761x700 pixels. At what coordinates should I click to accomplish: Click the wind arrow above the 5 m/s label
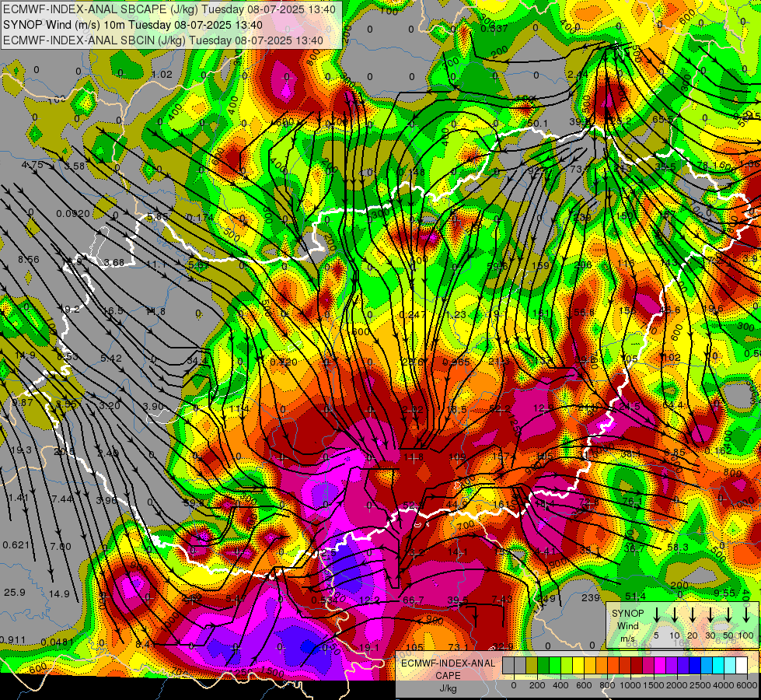click(657, 615)
